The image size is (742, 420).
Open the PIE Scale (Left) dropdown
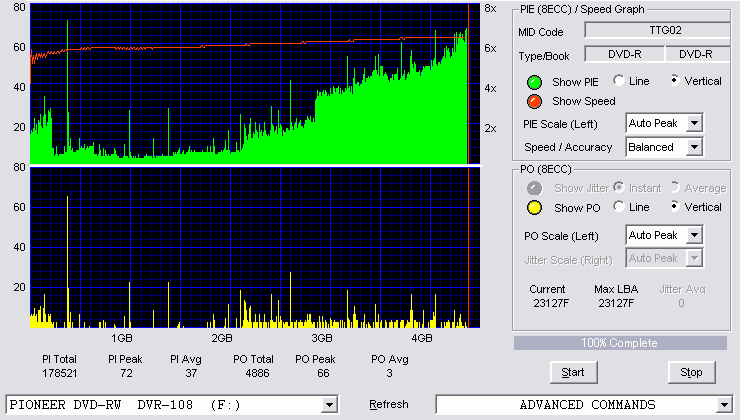coord(694,123)
